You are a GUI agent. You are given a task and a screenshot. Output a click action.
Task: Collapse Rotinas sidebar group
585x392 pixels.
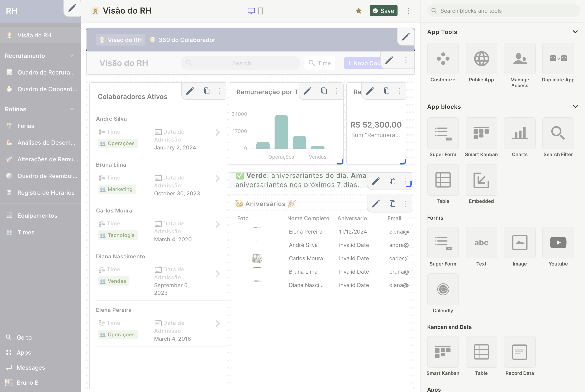click(x=72, y=109)
